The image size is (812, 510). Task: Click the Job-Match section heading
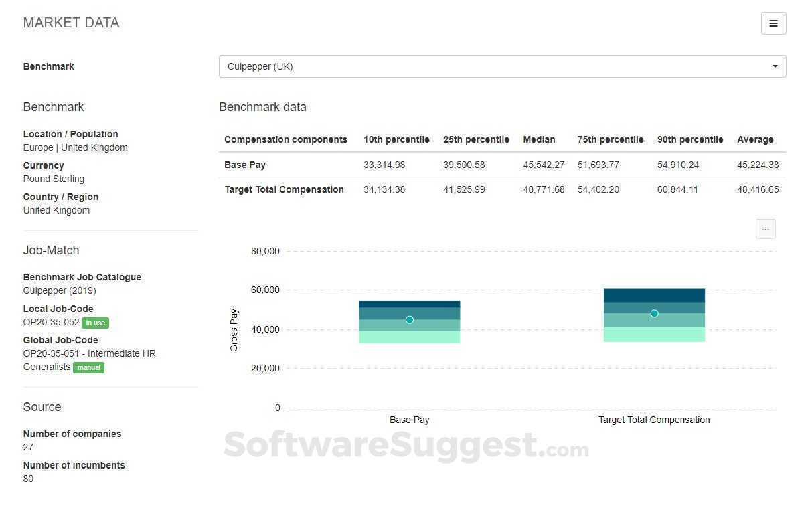51,250
